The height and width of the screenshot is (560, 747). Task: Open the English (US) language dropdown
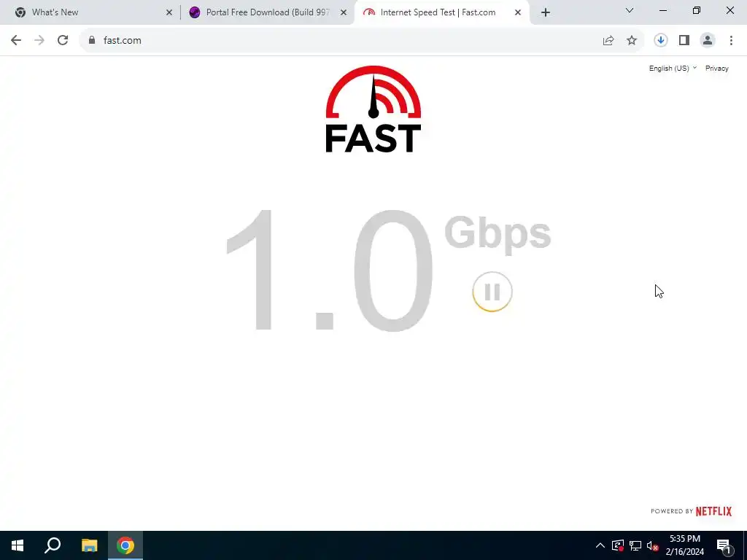tap(673, 68)
